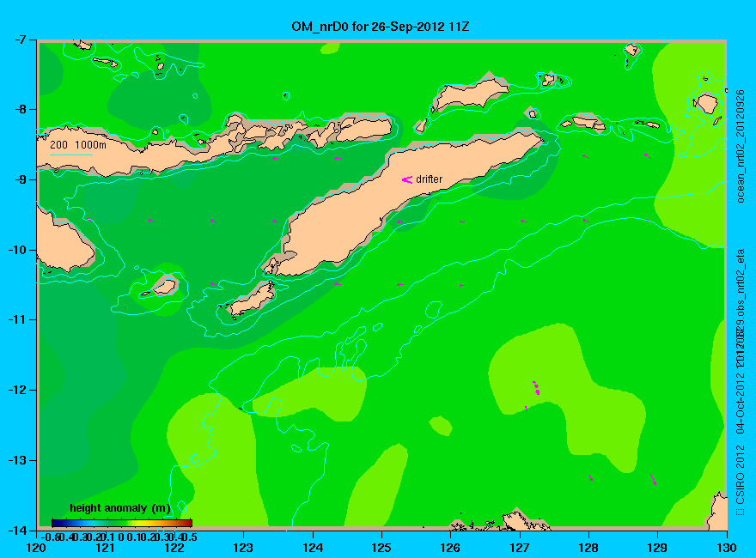756x558 pixels.
Task: Click the y-axis label -12
Action: tap(16, 390)
